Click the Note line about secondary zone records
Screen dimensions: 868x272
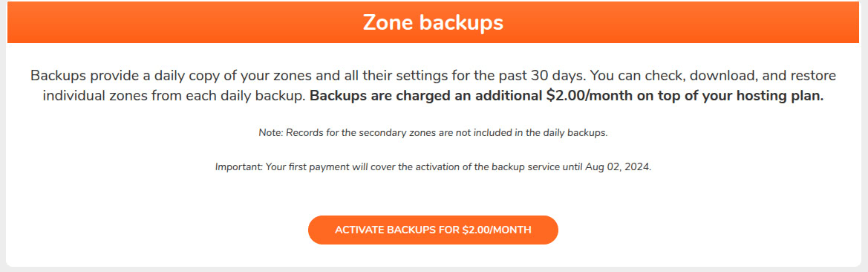[433, 134]
